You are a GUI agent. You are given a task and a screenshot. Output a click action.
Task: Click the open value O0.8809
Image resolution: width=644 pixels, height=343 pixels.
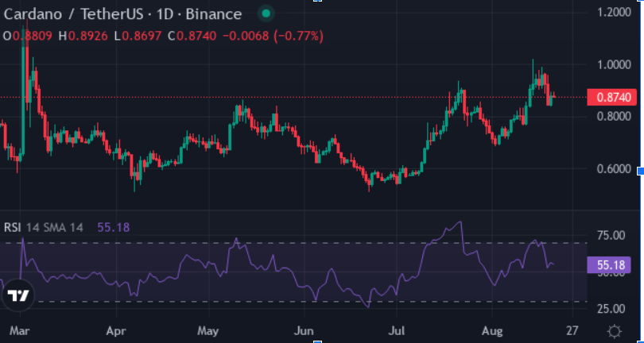(28, 36)
